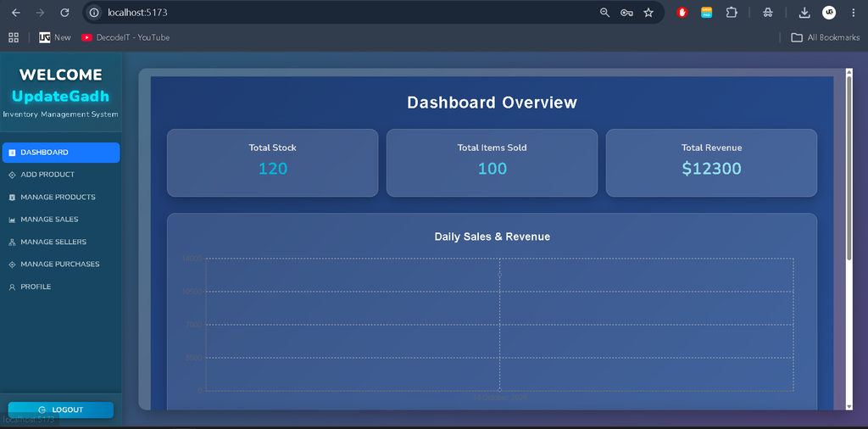Click the Total Items Sold value 100

(492, 169)
